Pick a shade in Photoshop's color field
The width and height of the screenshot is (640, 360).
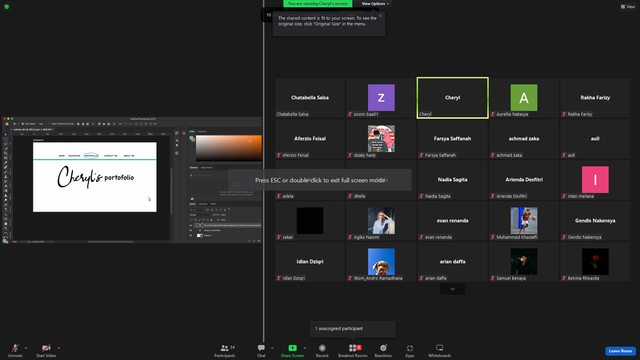pyautogui.click(x=229, y=148)
